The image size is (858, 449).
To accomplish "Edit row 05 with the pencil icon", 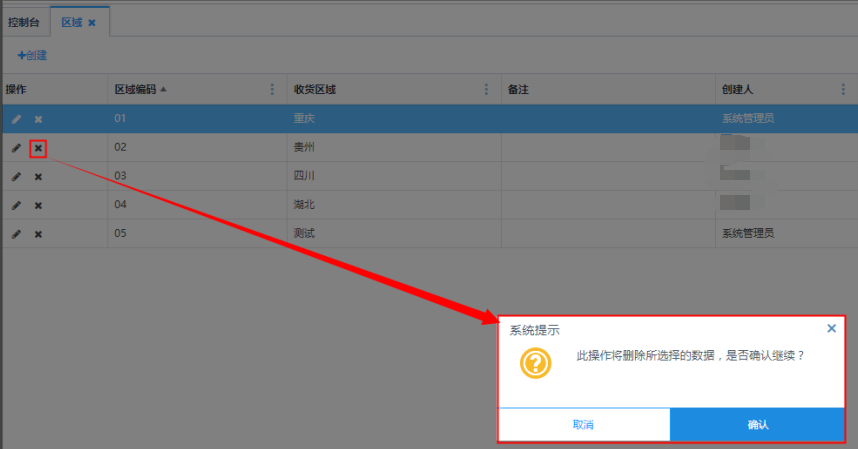I will [16, 234].
